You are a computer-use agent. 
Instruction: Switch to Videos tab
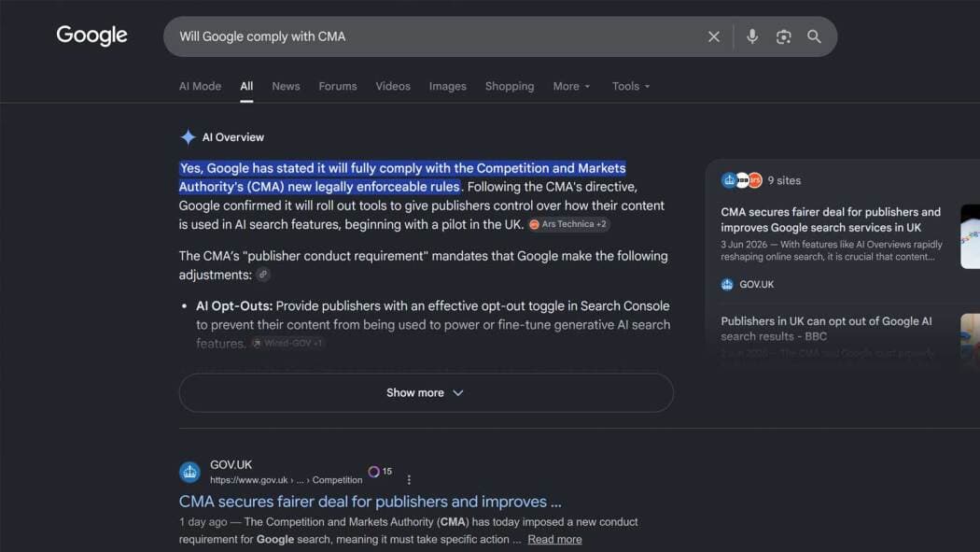point(393,86)
